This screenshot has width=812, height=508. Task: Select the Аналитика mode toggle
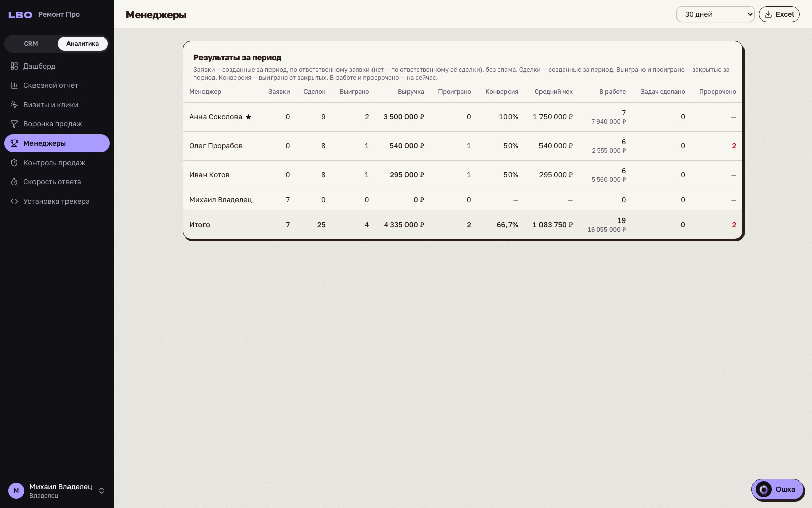pyautogui.click(x=83, y=44)
